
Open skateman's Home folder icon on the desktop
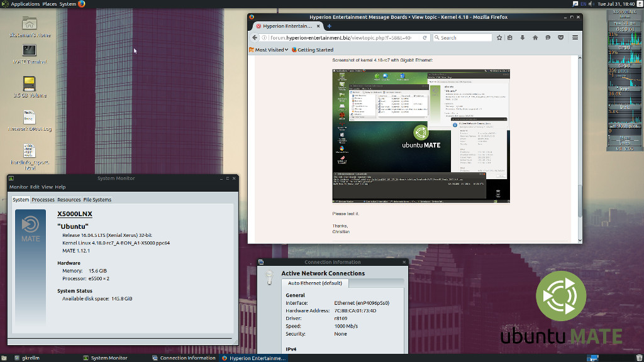pyautogui.click(x=29, y=23)
